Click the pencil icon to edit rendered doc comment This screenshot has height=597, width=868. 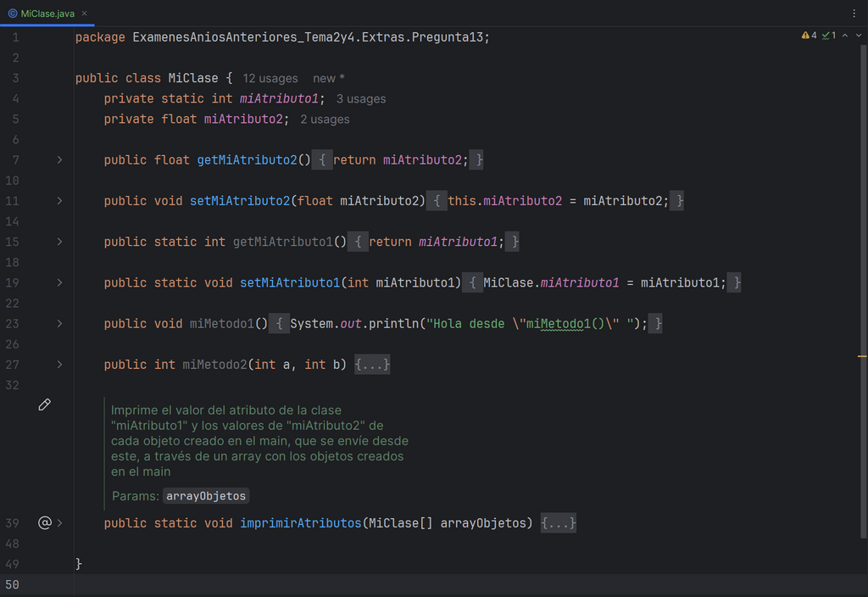44,405
